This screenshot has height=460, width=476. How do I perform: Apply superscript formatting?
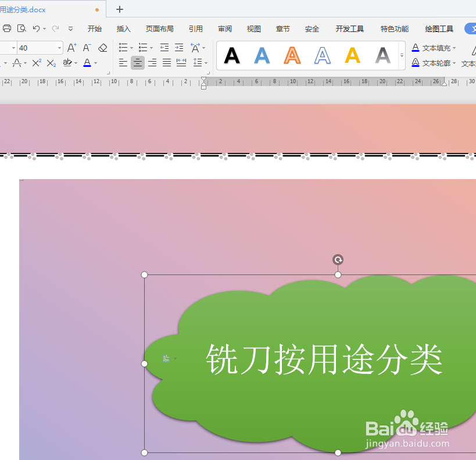[x=37, y=63]
